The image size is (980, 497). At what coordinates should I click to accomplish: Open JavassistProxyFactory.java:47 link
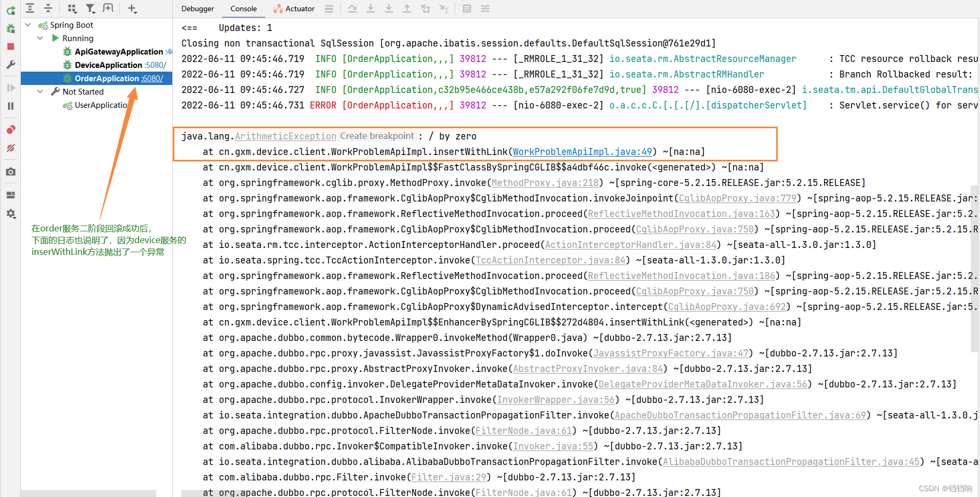pyautogui.click(x=671, y=353)
